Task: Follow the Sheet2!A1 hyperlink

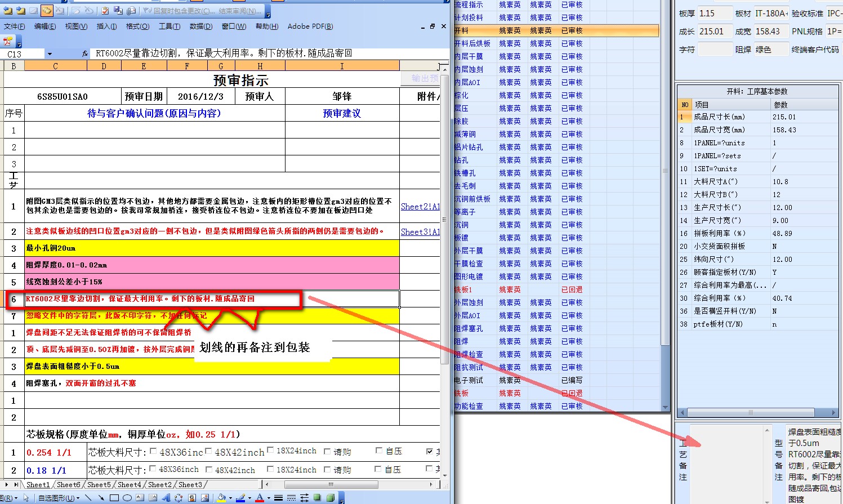Action: click(x=420, y=207)
